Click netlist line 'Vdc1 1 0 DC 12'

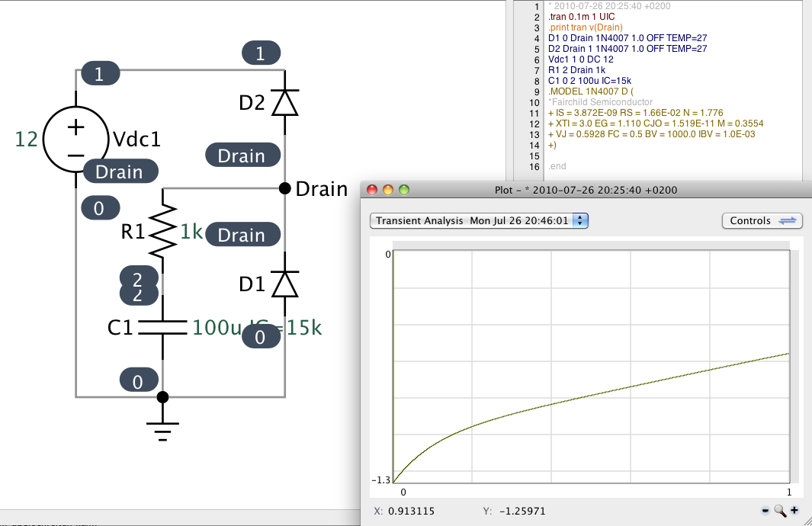tap(580, 59)
